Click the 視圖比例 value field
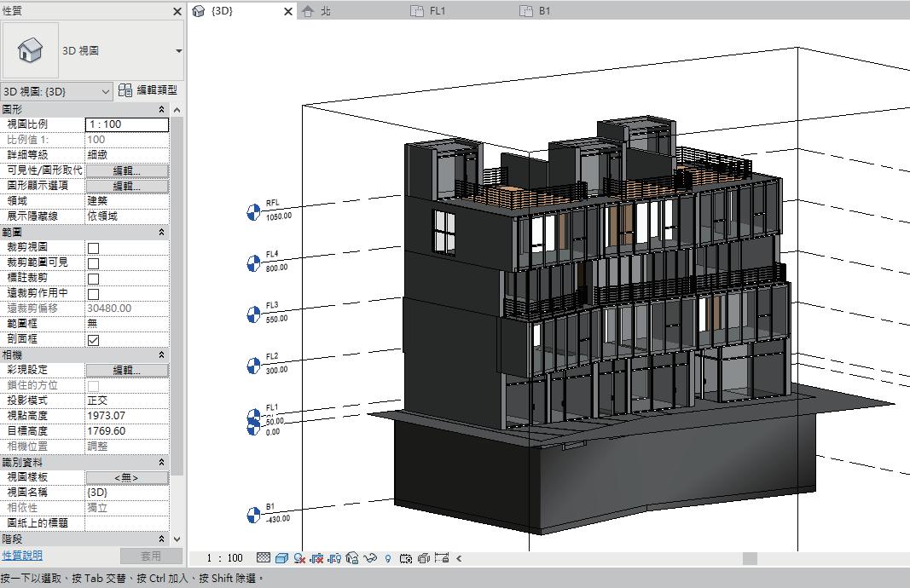Viewport: 910px width, 588px height. (x=126, y=124)
